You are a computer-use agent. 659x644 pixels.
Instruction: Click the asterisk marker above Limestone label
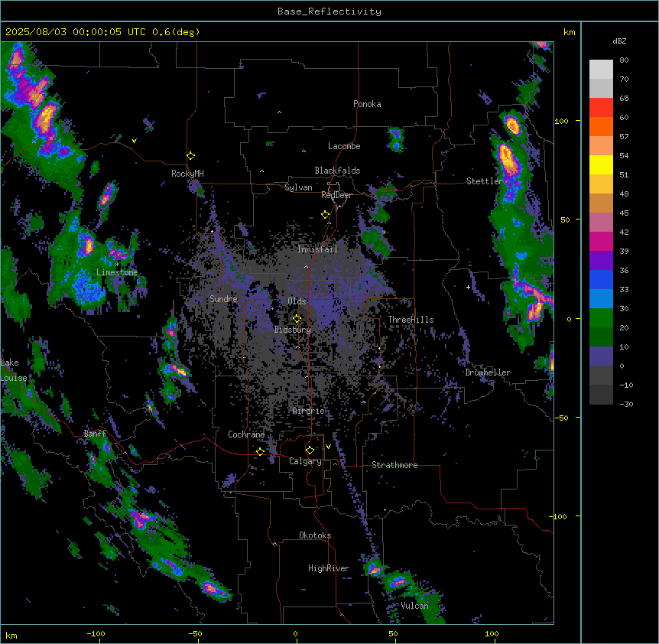click(117, 265)
